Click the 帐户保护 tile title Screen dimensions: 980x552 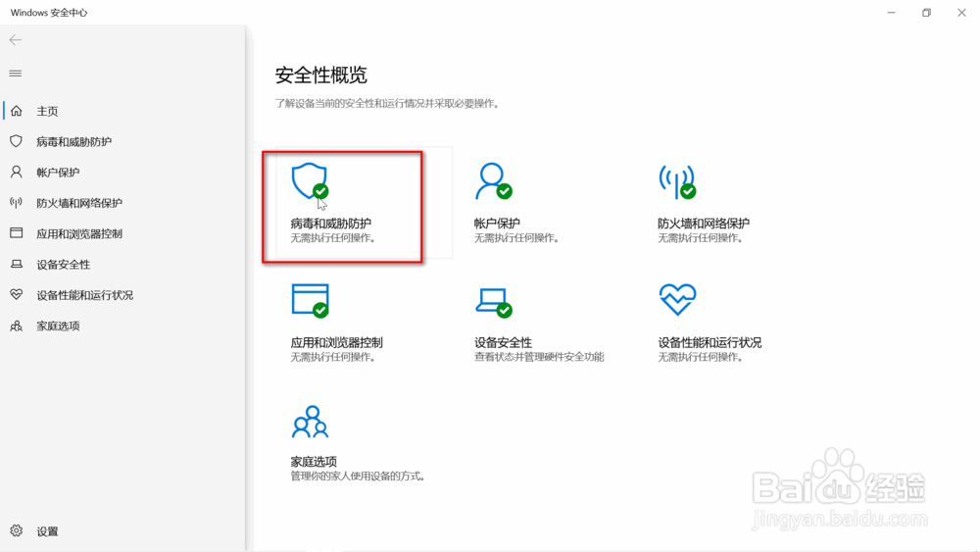(497, 224)
